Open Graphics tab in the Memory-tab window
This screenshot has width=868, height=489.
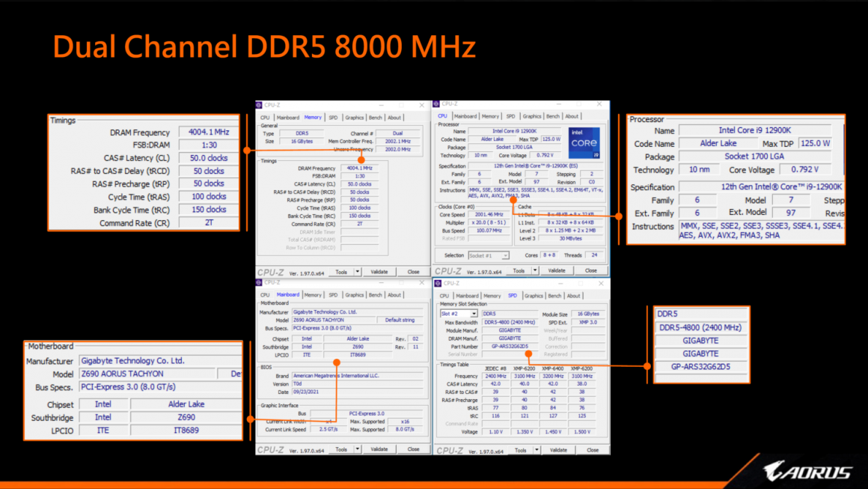354,118
